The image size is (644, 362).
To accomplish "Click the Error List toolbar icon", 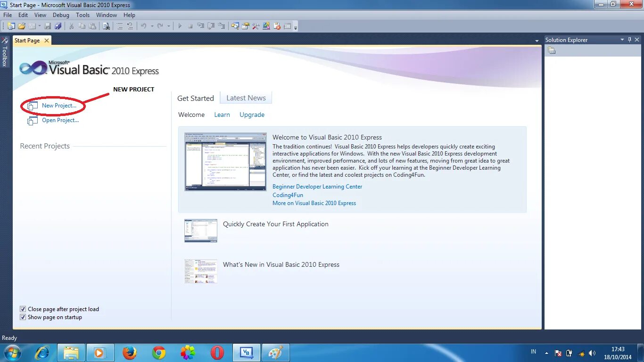I will point(277,26).
